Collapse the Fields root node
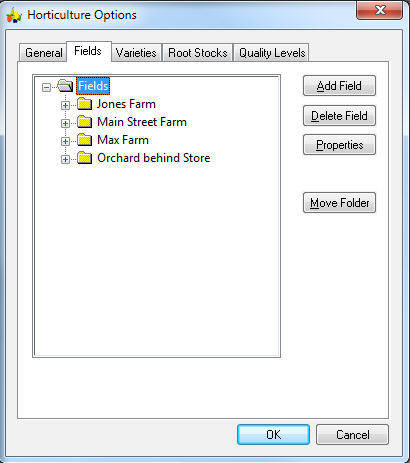 coord(47,88)
